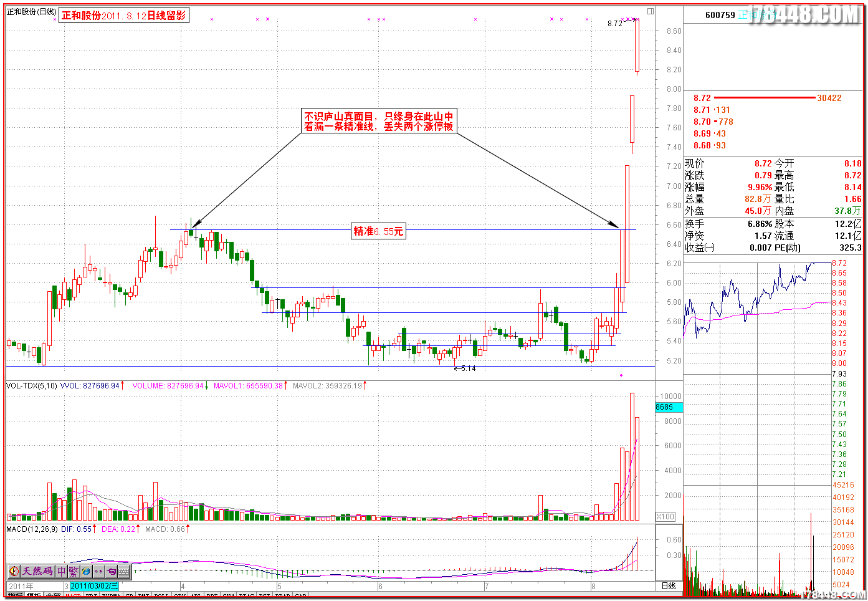The width and height of the screenshot is (868, 601).
Task: Click the 8.69 order book row
Action: point(710,133)
